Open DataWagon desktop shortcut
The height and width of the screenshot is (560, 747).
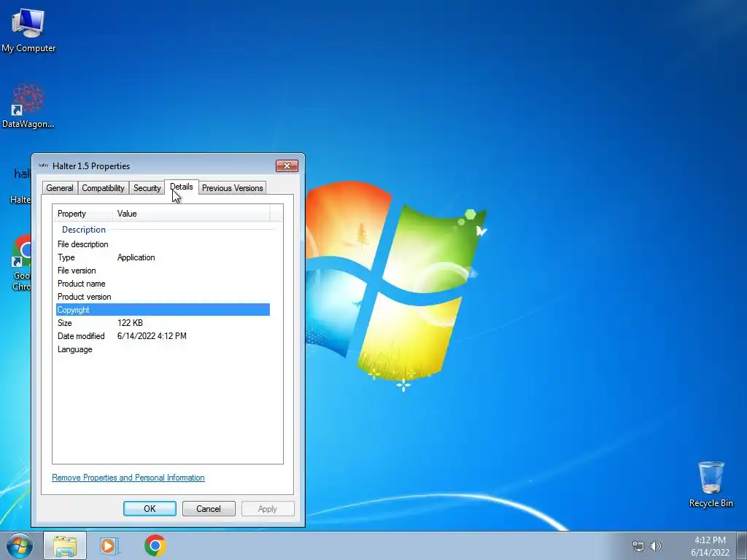(28, 106)
